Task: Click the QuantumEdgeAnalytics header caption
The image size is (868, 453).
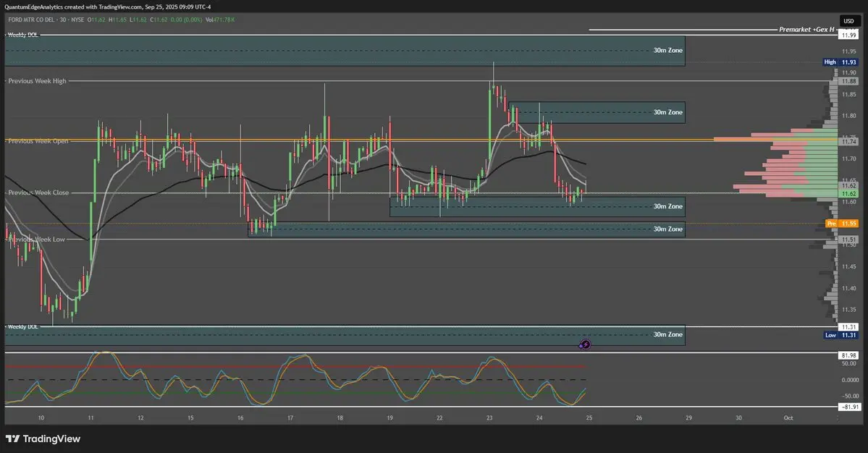Action: [107, 7]
